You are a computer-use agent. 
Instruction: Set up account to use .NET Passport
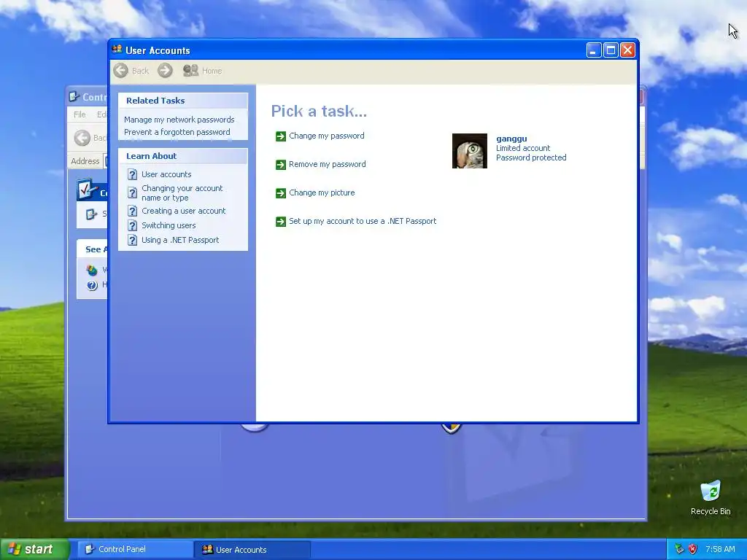[363, 221]
